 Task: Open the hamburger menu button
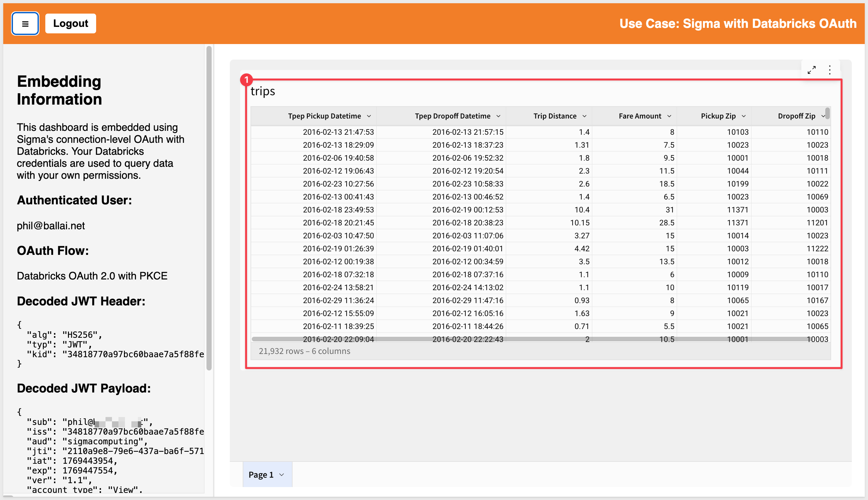coord(25,24)
